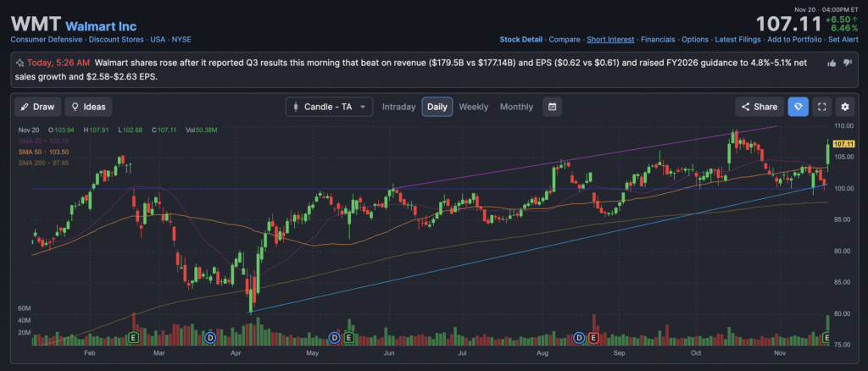Screen dimensions: 868x371
Task: Select the Weekly timeframe
Action: (x=473, y=107)
